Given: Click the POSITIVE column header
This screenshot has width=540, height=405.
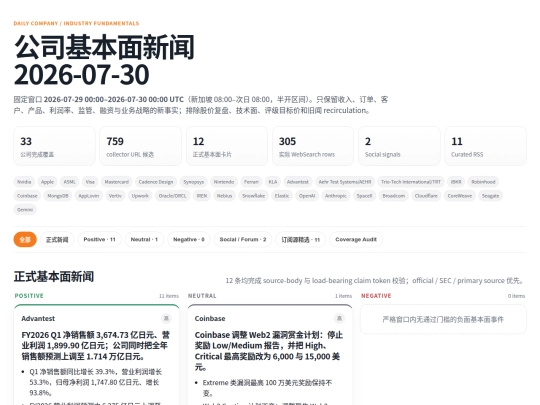Looking at the screenshot, I should click(x=29, y=296).
